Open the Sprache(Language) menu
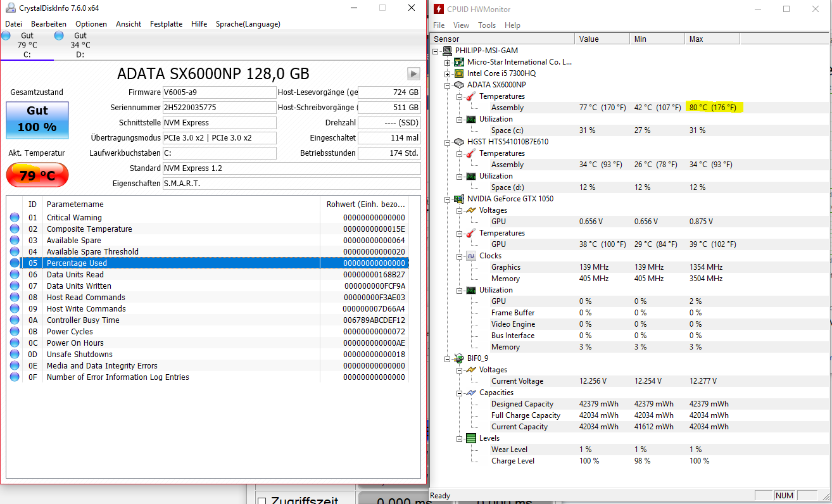Viewport: 832px width, 504px height. pyautogui.click(x=248, y=24)
